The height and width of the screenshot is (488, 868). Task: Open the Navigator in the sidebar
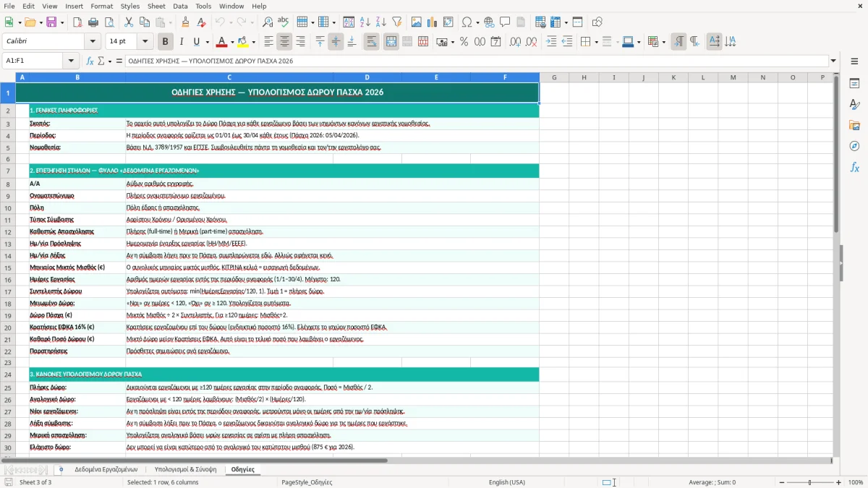coord(854,146)
